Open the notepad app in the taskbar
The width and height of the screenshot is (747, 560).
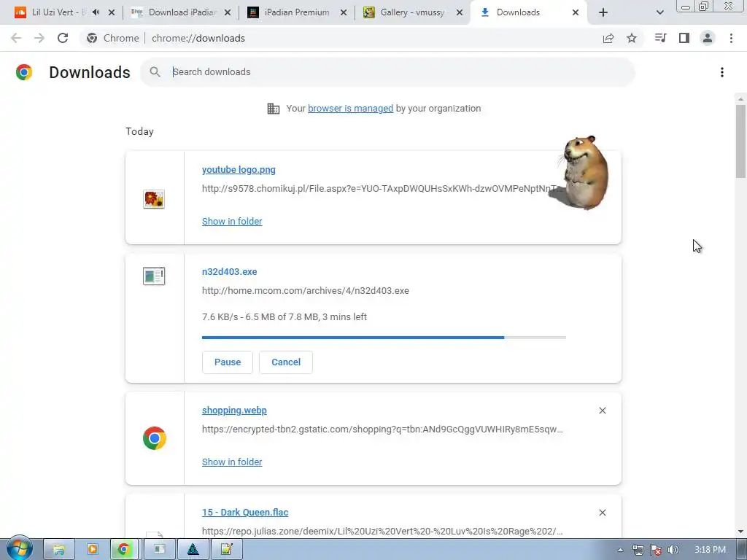click(227, 550)
